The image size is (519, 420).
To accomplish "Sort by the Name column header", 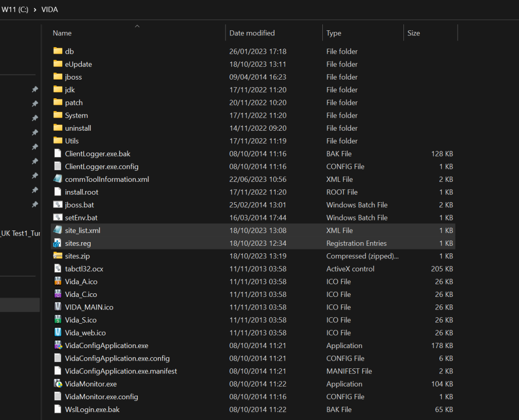I will click(x=62, y=33).
